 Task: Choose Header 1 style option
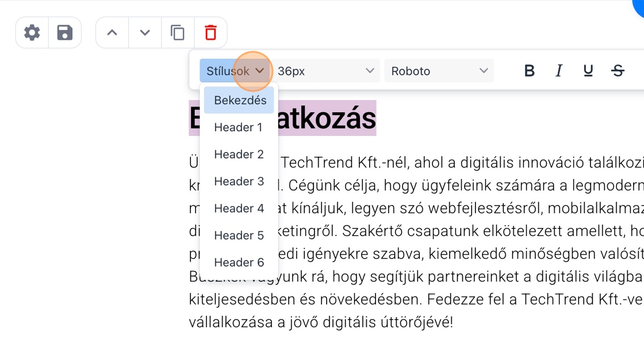point(238,127)
